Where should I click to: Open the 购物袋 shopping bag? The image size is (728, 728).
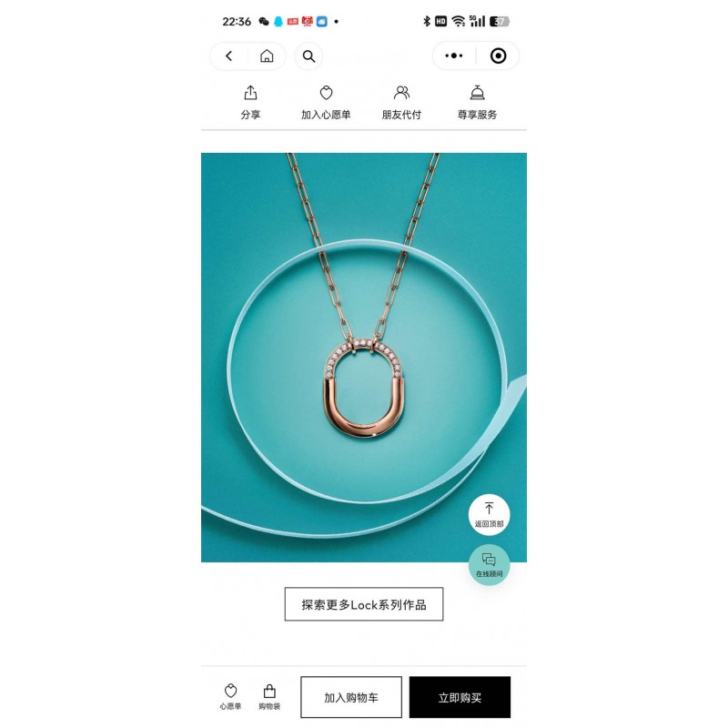coord(269,697)
